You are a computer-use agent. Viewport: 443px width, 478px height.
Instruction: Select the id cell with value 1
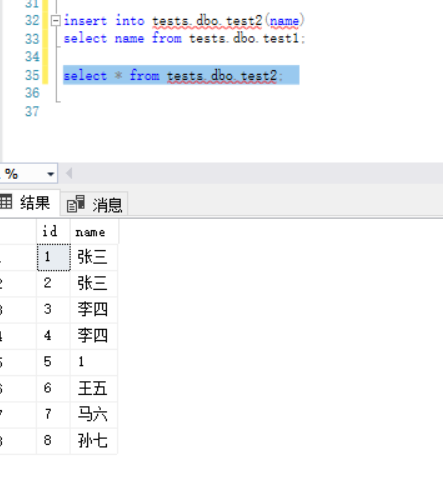[53, 257]
